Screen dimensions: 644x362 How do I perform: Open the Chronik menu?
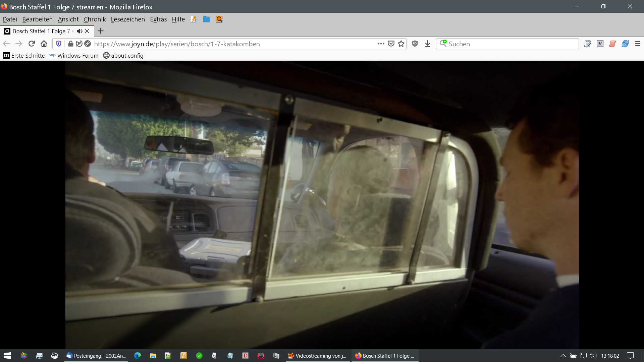(95, 19)
